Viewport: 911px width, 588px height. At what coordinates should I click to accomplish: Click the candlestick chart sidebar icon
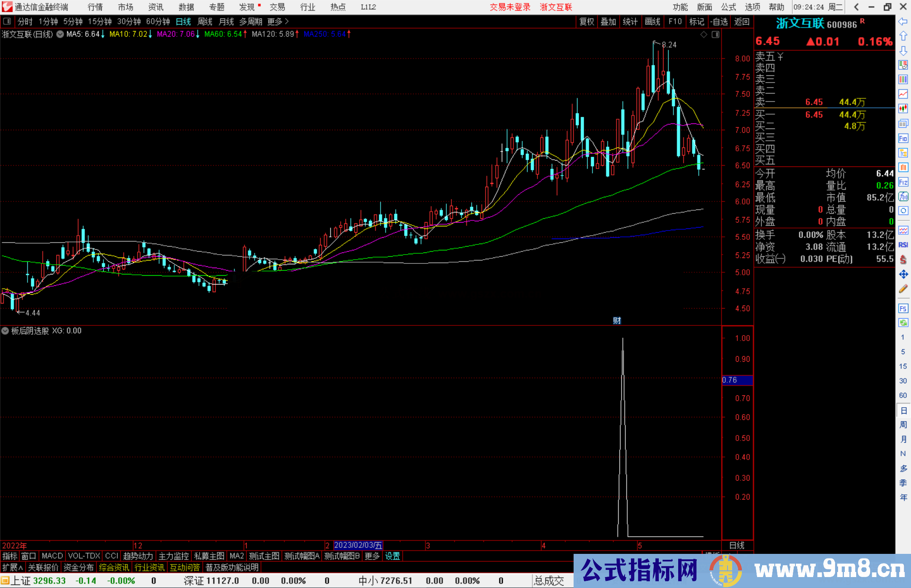click(903, 109)
